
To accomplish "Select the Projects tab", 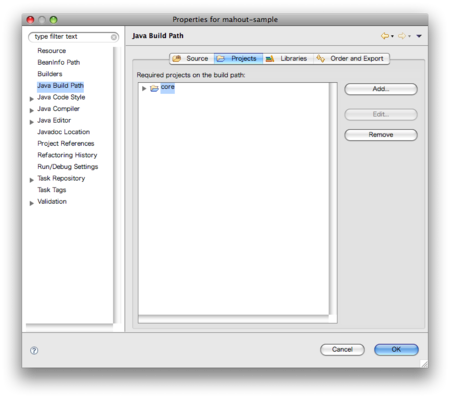I will pyautogui.click(x=238, y=59).
